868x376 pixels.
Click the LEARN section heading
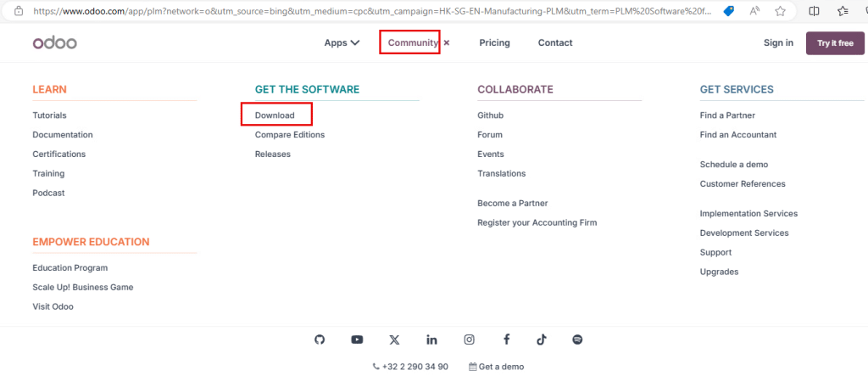[x=50, y=89]
